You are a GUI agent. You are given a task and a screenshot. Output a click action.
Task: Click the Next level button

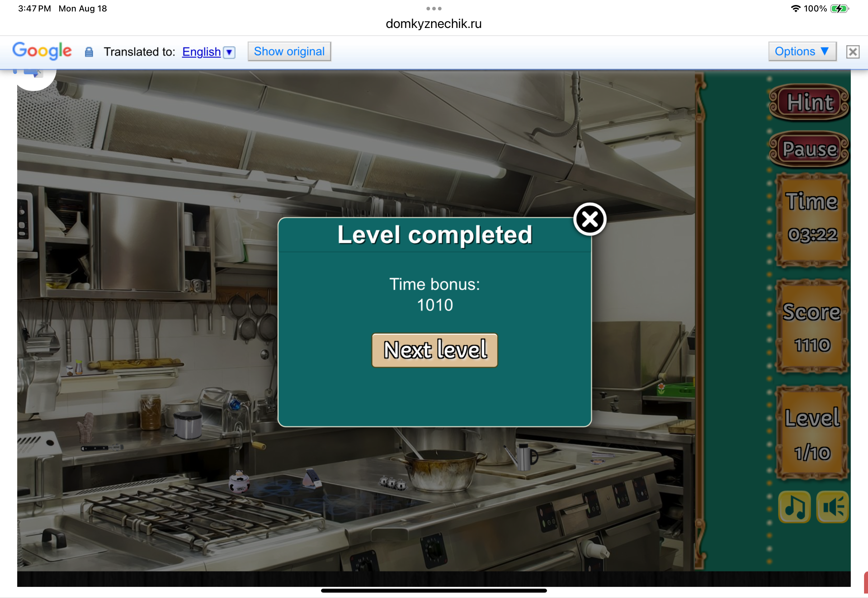point(435,350)
